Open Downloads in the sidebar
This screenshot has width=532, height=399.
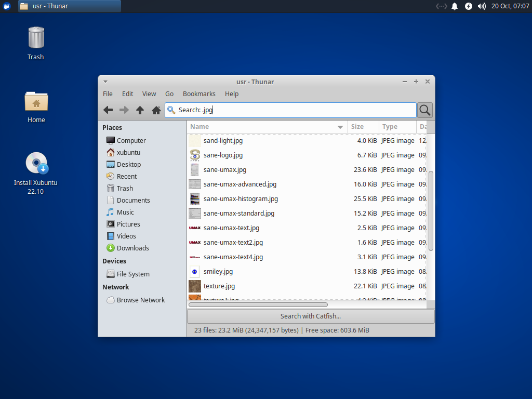(x=131, y=248)
